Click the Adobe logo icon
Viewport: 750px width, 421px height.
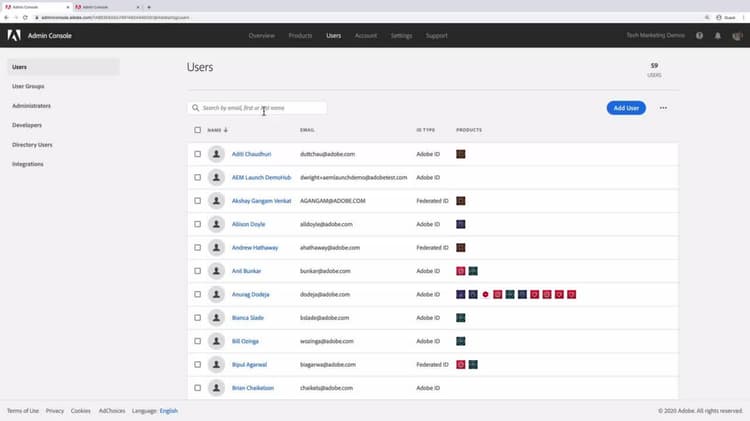(14, 35)
